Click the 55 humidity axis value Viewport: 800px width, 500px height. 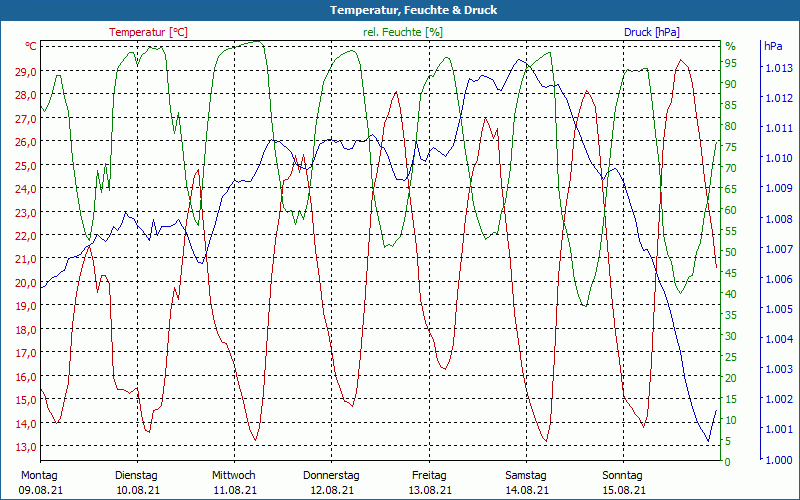731,231
